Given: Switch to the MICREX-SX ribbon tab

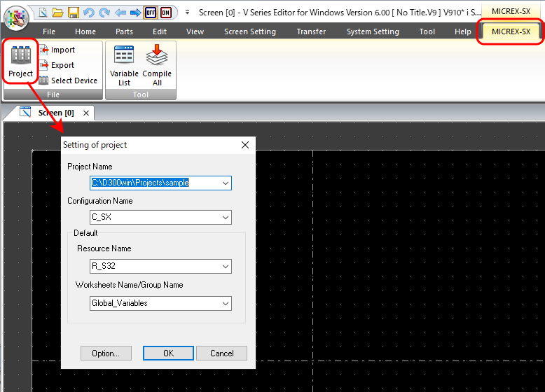Looking at the screenshot, I should [x=511, y=31].
